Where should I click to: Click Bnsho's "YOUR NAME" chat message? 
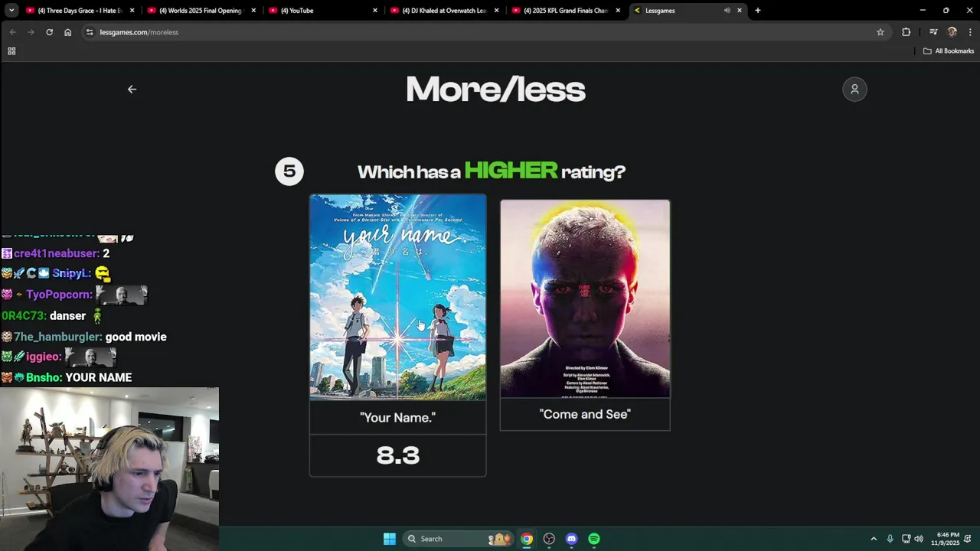point(99,377)
